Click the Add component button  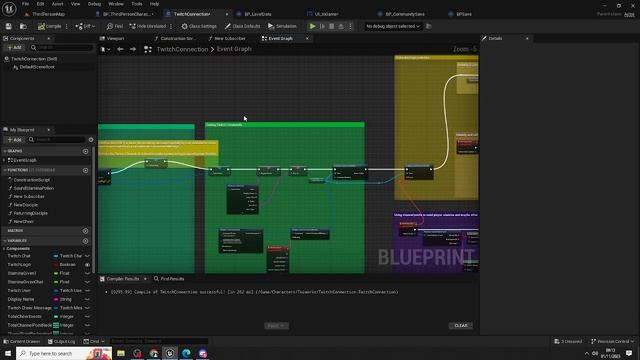14,48
